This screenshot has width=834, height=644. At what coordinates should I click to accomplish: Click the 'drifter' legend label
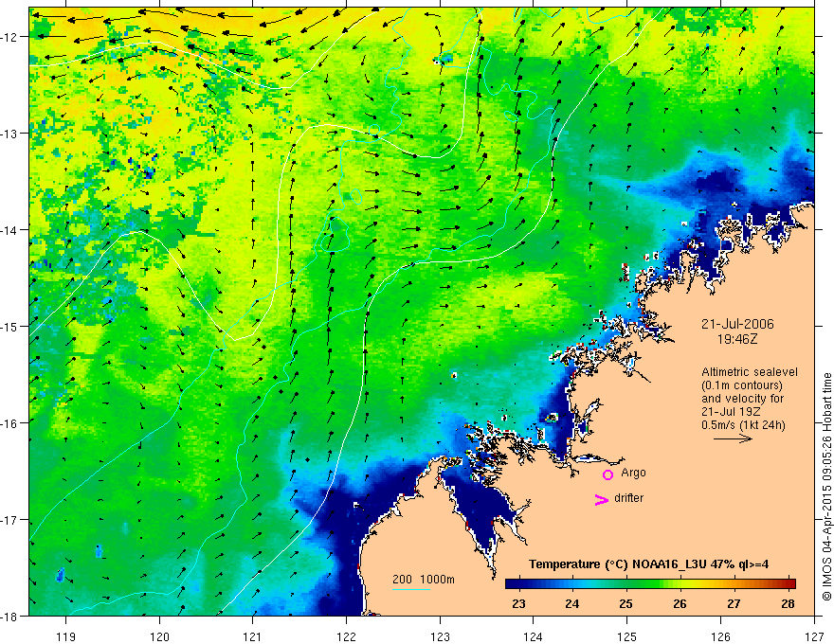pos(628,498)
